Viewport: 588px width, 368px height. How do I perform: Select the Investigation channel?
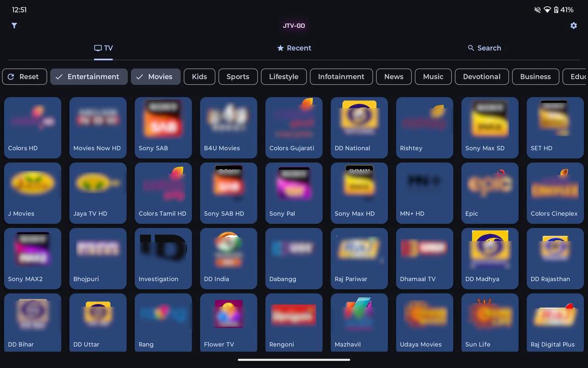pos(163,258)
